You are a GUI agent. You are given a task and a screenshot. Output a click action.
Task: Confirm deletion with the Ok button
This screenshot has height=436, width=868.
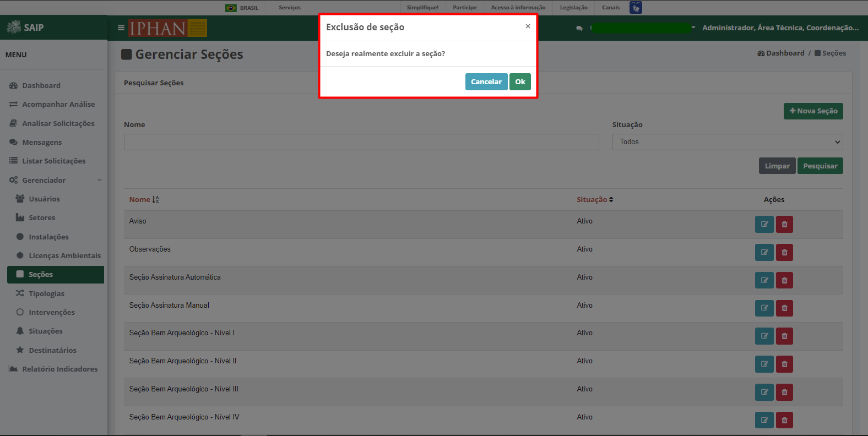(520, 81)
